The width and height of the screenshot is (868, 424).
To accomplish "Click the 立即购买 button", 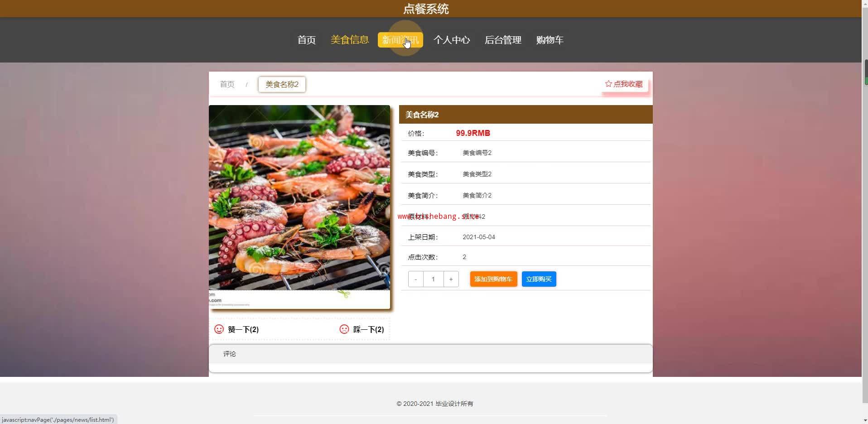I will (x=539, y=279).
